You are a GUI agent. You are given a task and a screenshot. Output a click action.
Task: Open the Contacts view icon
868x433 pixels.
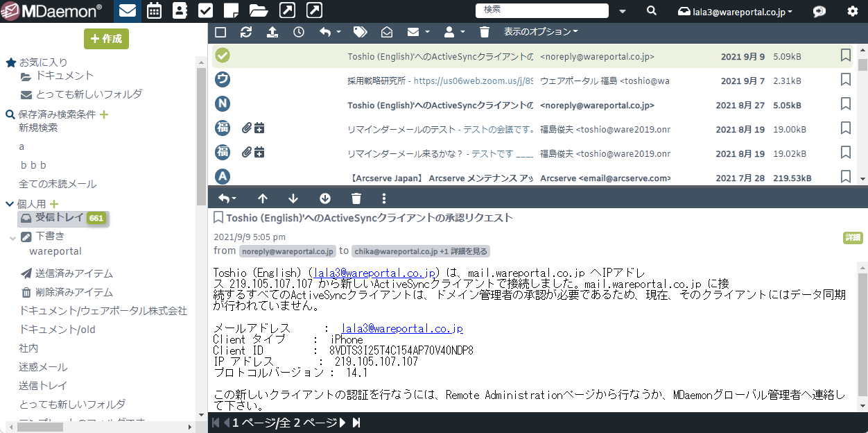click(x=180, y=10)
